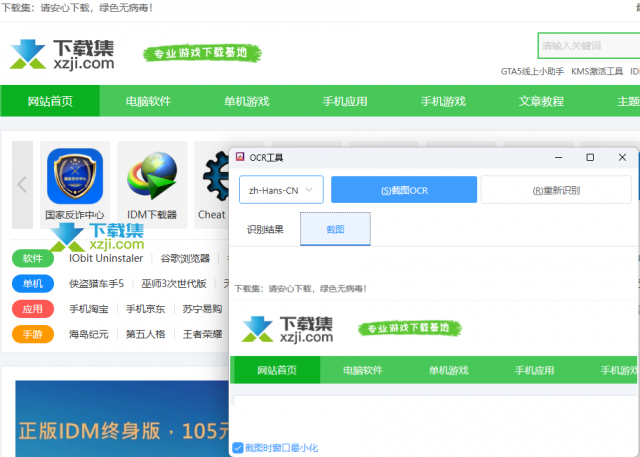Screen dimensions: 640x457
Task: Open the 手机淘宝 link
Action: coord(89,309)
